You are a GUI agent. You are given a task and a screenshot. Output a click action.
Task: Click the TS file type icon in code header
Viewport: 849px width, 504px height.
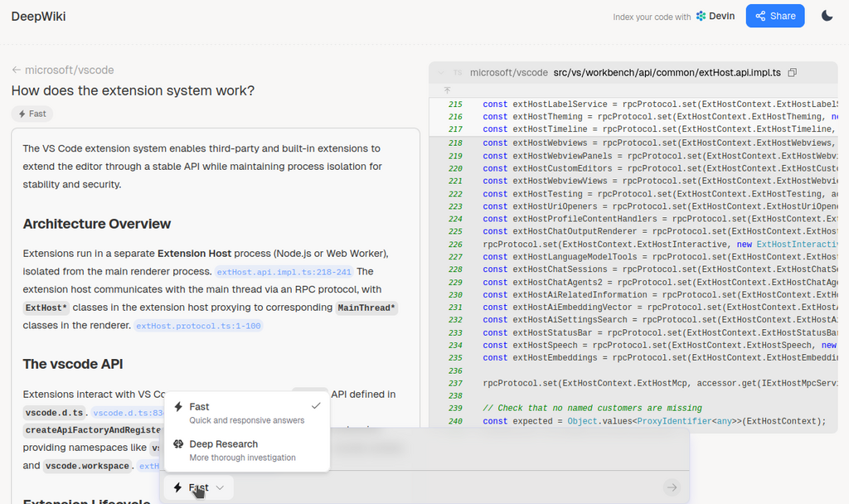[458, 73]
